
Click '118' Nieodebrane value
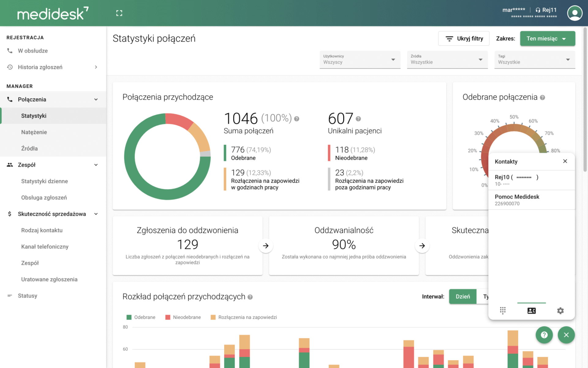(342, 150)
